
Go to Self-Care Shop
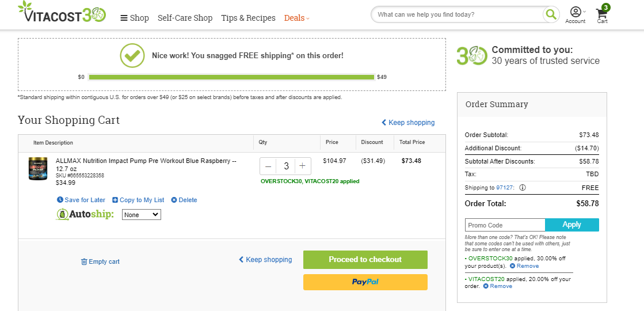pyautogui.click(x=185, y=18)
